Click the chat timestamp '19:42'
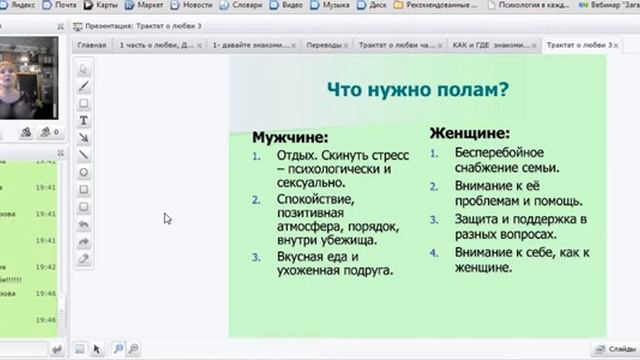This screenshot has width=640, height=360. tap(46, 267)
